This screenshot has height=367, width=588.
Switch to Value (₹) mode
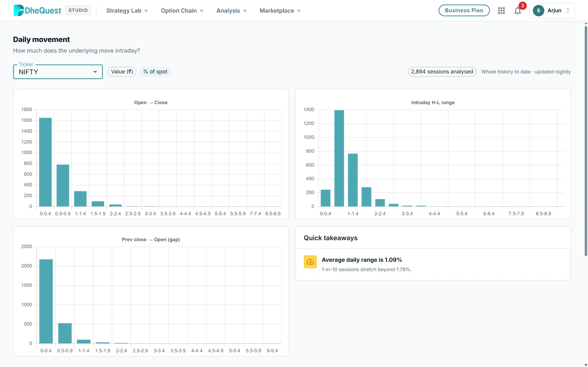pos(122,72)
